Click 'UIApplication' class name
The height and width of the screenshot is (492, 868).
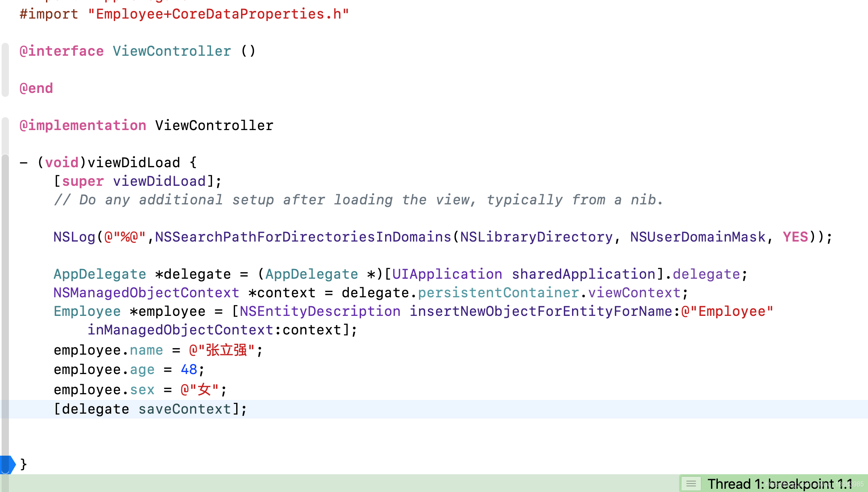447,274
